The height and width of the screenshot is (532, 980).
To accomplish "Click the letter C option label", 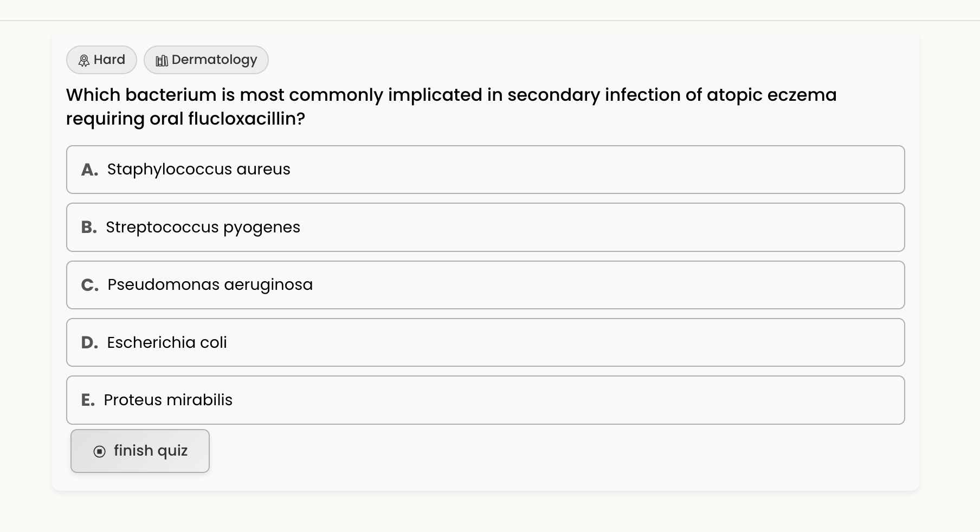I will [89, 285].
